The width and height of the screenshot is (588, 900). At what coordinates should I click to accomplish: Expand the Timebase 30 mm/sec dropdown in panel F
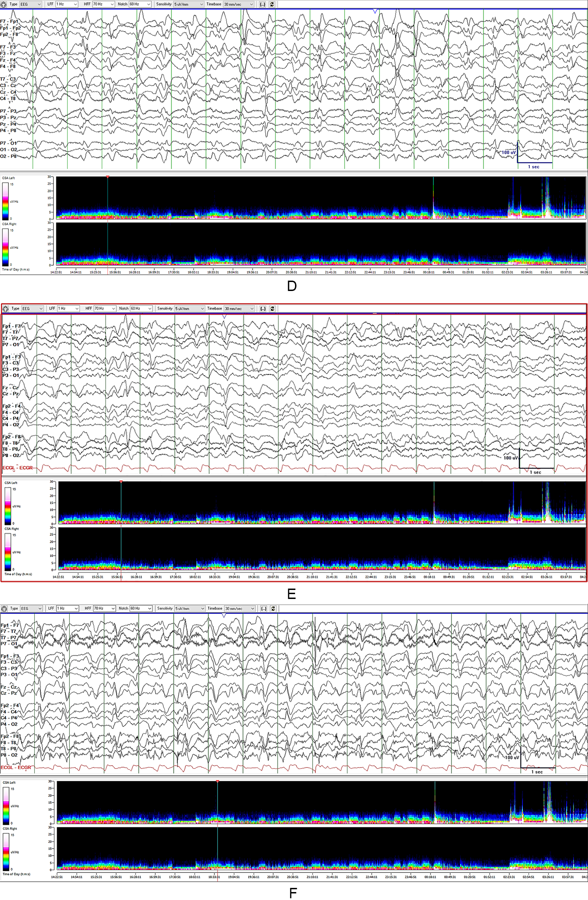point(239,608)
